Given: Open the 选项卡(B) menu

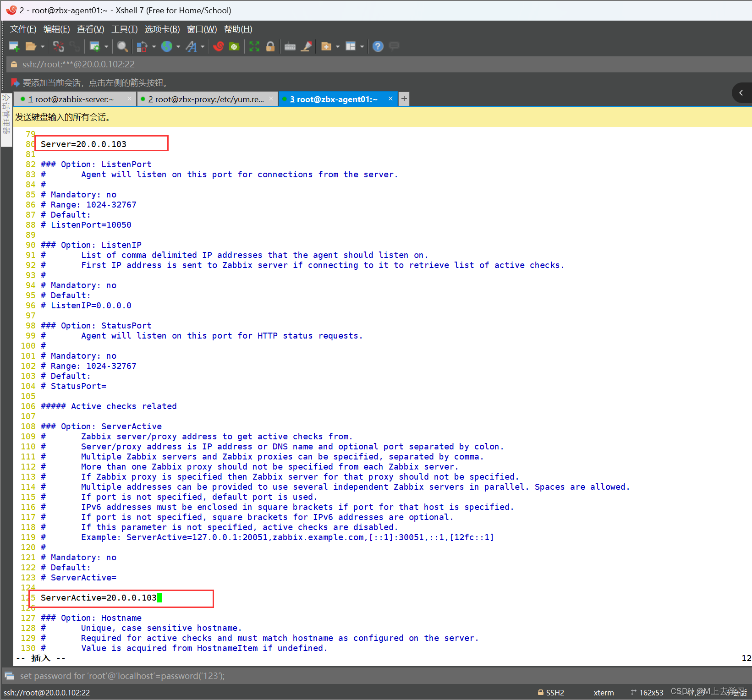Looking at the screenshot, I should [x=162, y=29].
